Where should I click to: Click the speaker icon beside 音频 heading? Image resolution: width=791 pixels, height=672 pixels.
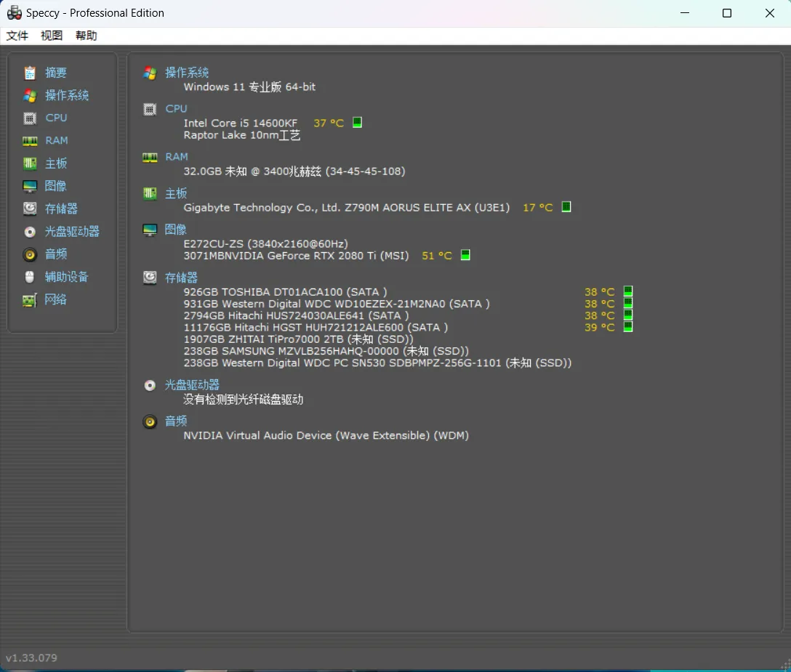click(150, 421)
